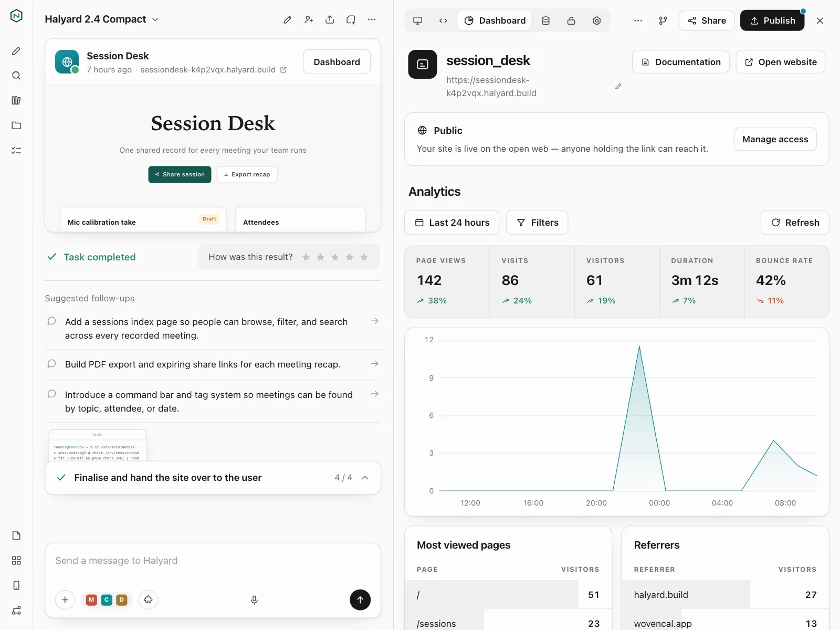
Task: Click the version branch icon
Action: tap(663, 20)
